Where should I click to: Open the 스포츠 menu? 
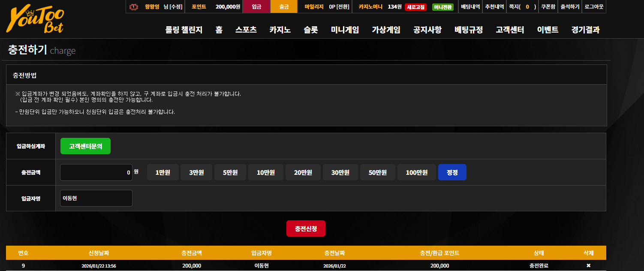pos(246,30)
